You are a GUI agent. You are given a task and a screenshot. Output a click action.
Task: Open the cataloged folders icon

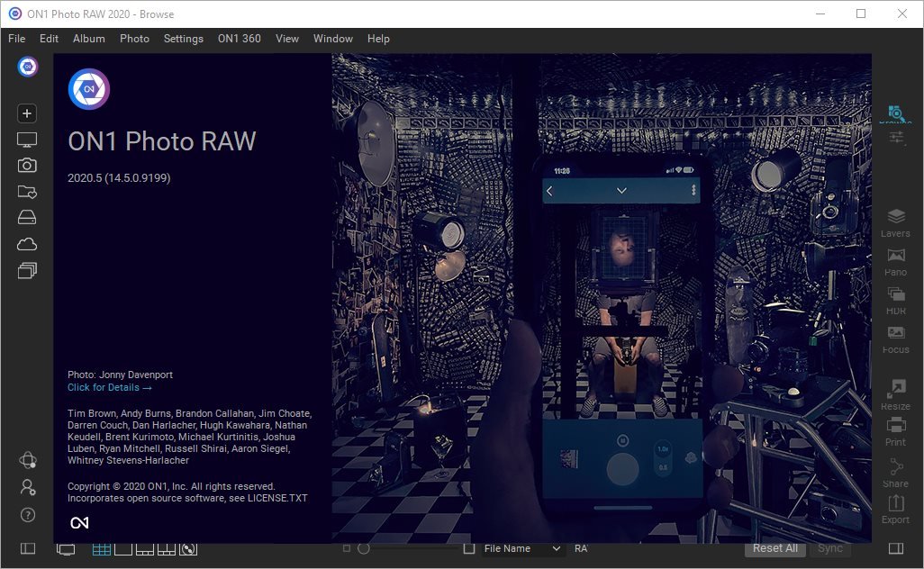[26, 192]
